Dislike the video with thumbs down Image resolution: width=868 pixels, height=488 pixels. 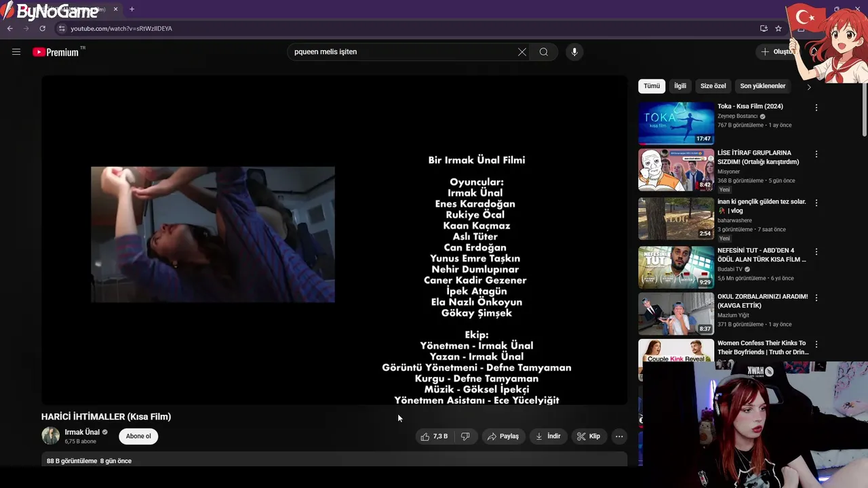tap(465, 436)
